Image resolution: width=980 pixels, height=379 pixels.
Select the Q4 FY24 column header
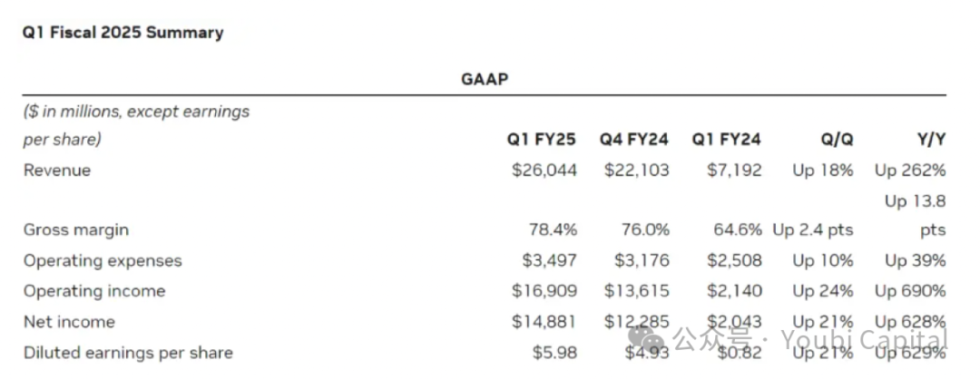click(x=633, y=140)
